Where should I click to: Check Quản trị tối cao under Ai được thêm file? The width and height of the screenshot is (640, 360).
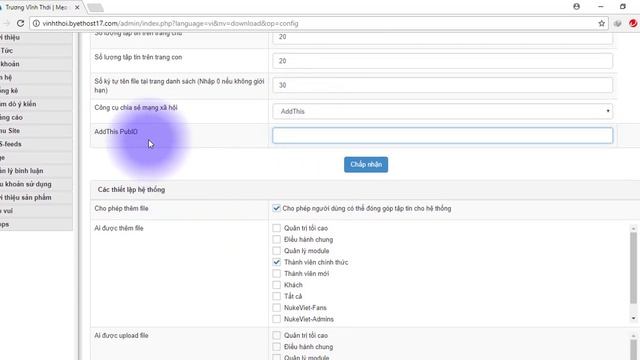click(276, 228)
